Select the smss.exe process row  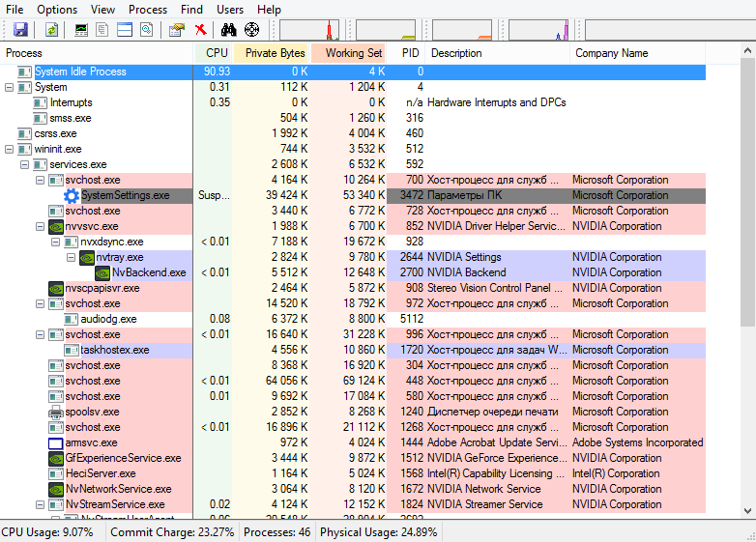point(353,118)
